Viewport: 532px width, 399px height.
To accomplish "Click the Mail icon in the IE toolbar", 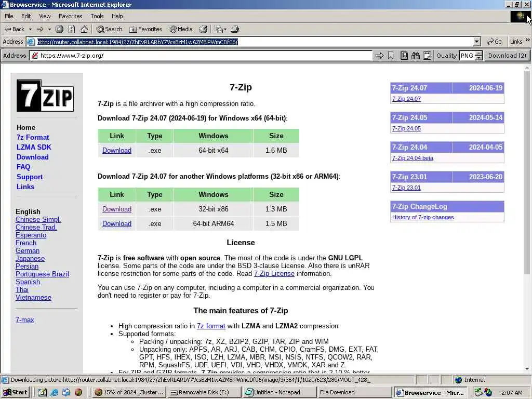I will 219,29.
